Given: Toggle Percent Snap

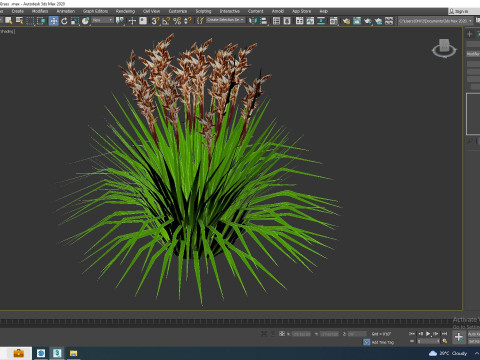Looking at the screenshot, I should 177,21.
